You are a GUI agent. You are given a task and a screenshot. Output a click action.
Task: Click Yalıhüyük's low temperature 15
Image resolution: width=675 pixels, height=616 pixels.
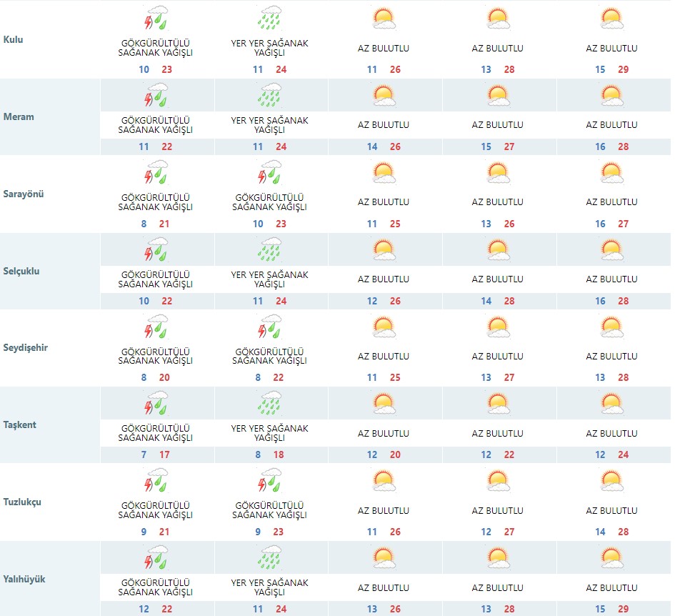(x=600, y=609)
